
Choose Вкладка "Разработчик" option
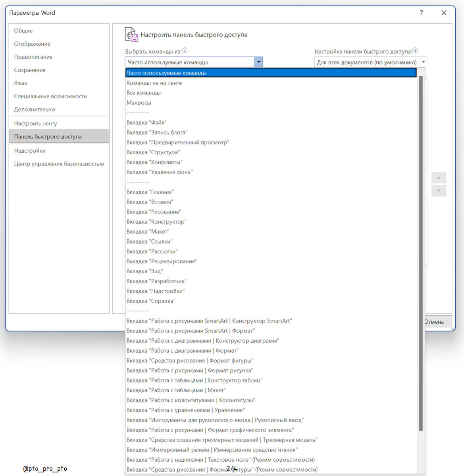coord(271,281)
